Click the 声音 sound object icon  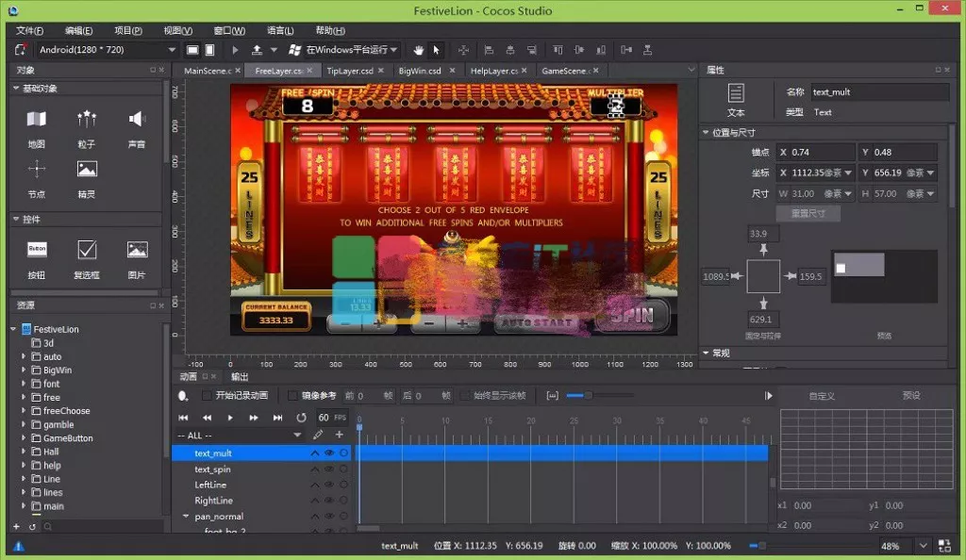(137, 120)
